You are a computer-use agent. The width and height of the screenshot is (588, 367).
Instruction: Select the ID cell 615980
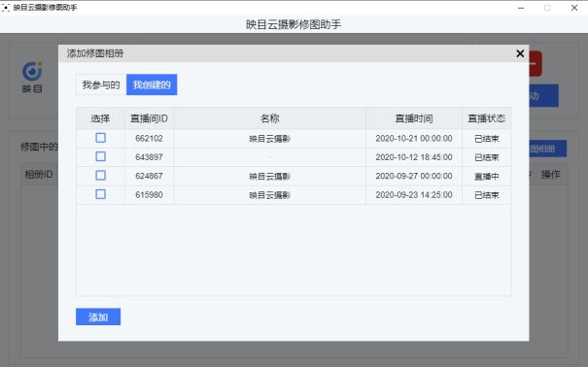coord(149,195)
